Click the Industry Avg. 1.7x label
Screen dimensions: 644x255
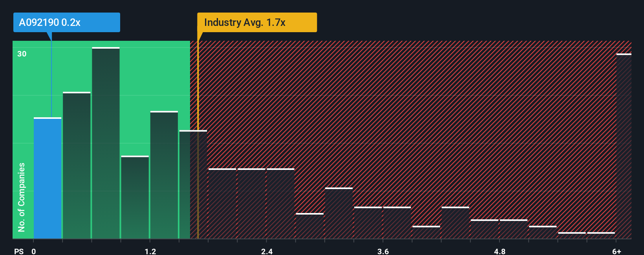(257, 22)
